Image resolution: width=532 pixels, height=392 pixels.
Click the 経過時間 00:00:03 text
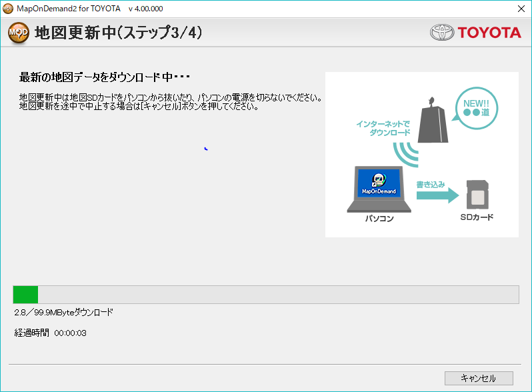[50, 333]
